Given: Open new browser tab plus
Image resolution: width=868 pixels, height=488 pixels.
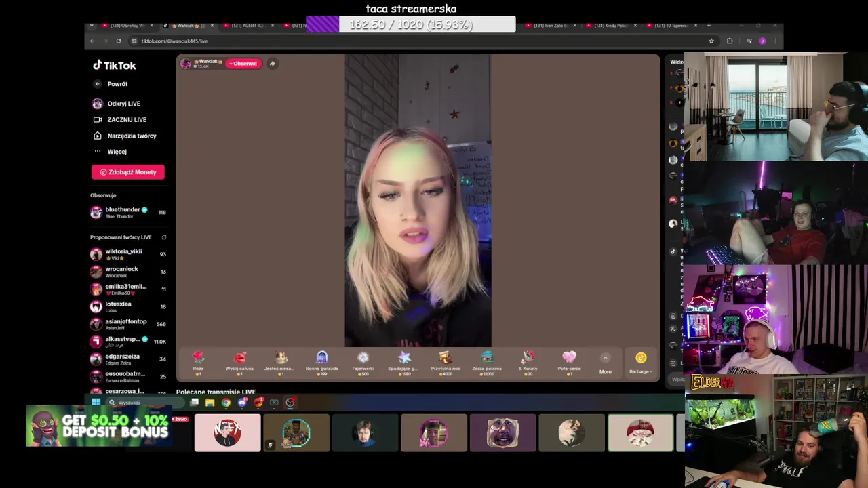Looking at the screenshot, I should pos(709,26).
